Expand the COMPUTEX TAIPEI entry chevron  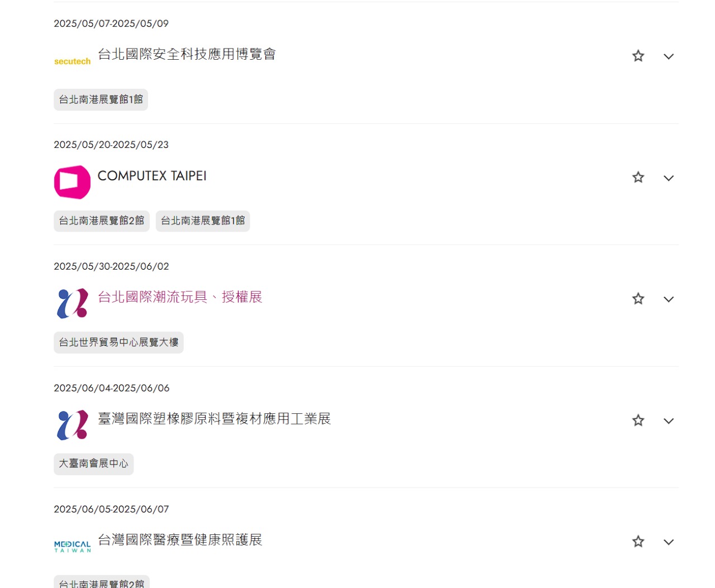point(669,178)
